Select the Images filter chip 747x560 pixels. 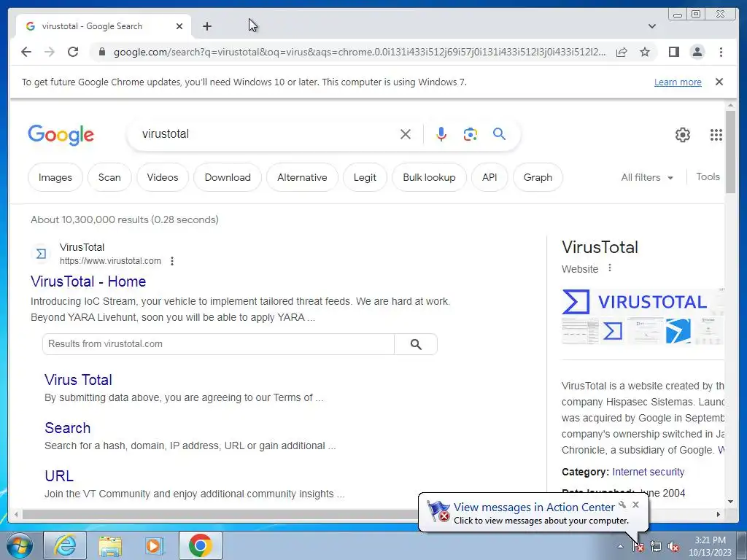point(55,177)
